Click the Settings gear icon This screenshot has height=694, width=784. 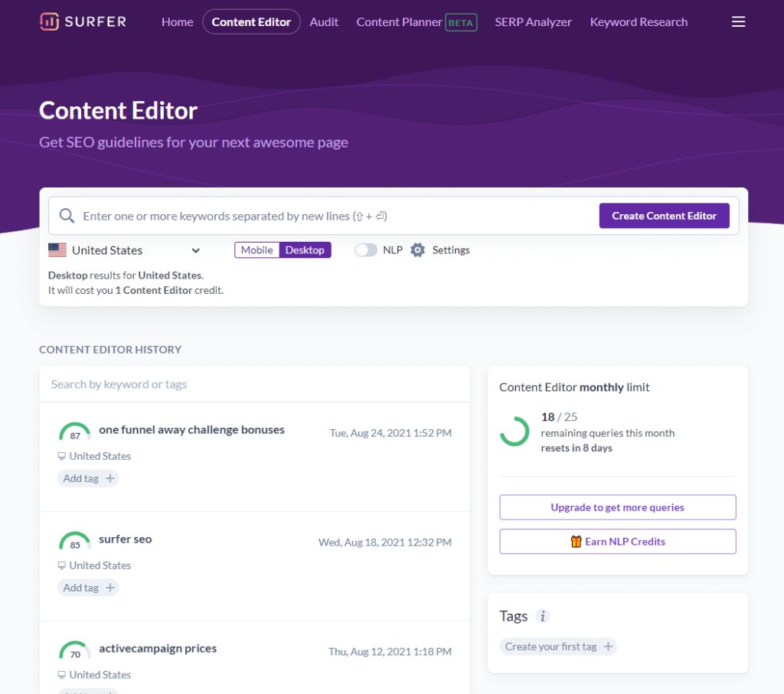click(x=417, y=249)
